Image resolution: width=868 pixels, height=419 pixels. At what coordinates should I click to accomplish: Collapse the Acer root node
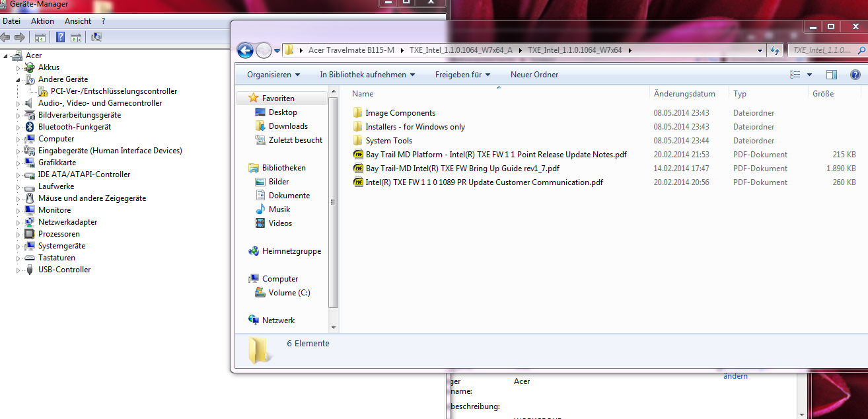tap(5, 56)
